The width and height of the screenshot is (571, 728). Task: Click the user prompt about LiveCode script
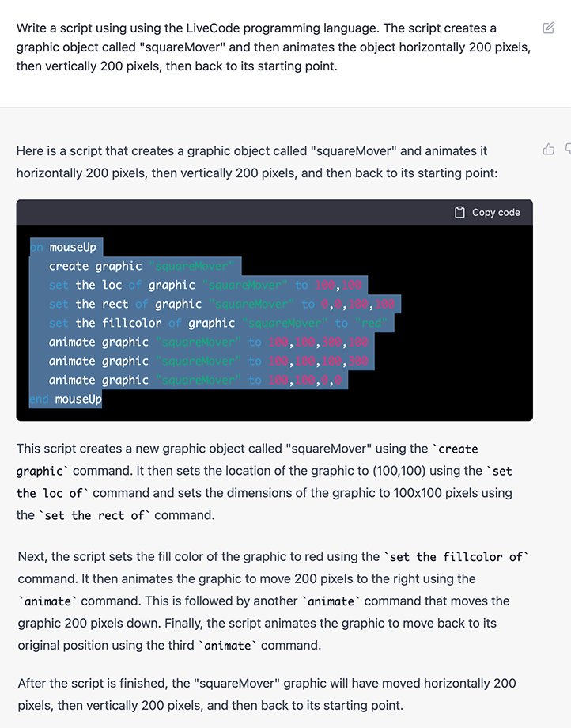click(273, 47)
